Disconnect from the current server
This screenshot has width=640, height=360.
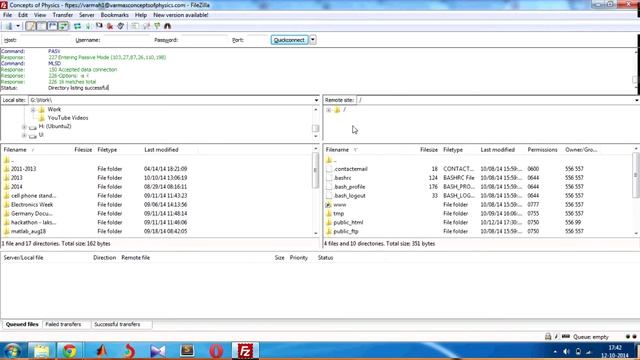[110, 26]
